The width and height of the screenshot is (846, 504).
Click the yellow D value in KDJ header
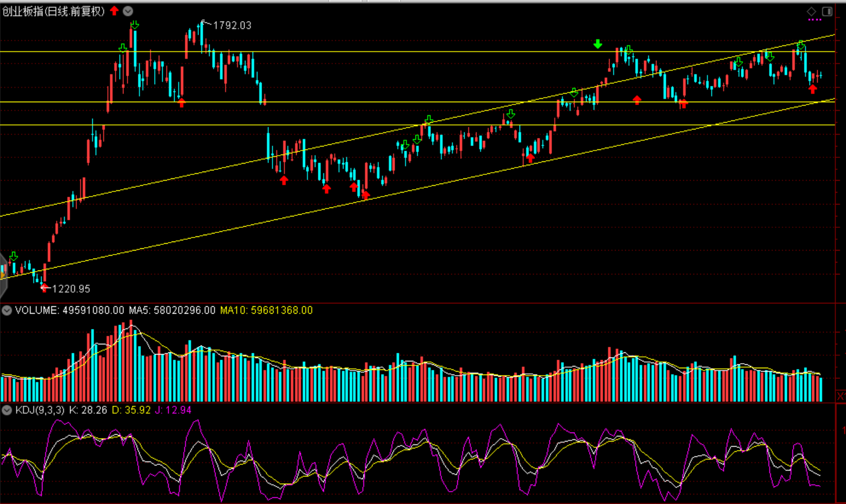pos(131,410)
